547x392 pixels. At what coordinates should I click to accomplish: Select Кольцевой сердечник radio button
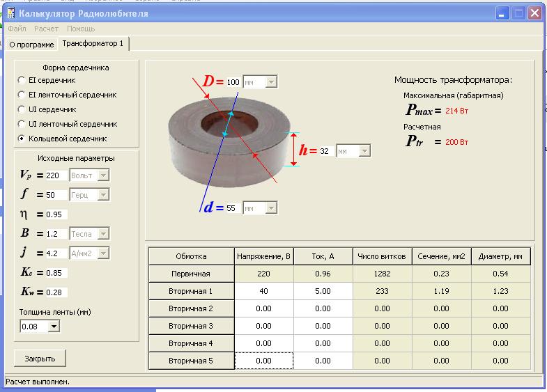click(x=22, y=139)
